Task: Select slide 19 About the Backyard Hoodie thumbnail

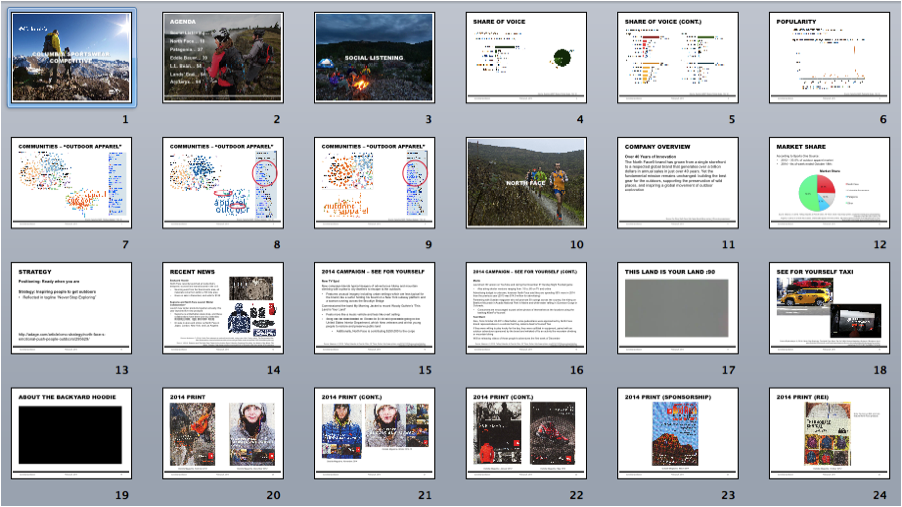Action: coord(71,433)
